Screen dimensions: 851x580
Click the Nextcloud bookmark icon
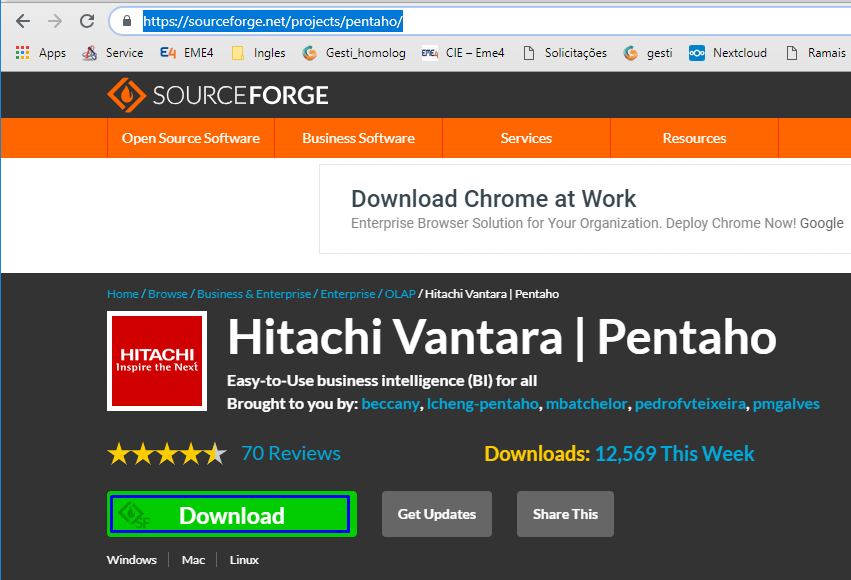click(x=697, y=53)
